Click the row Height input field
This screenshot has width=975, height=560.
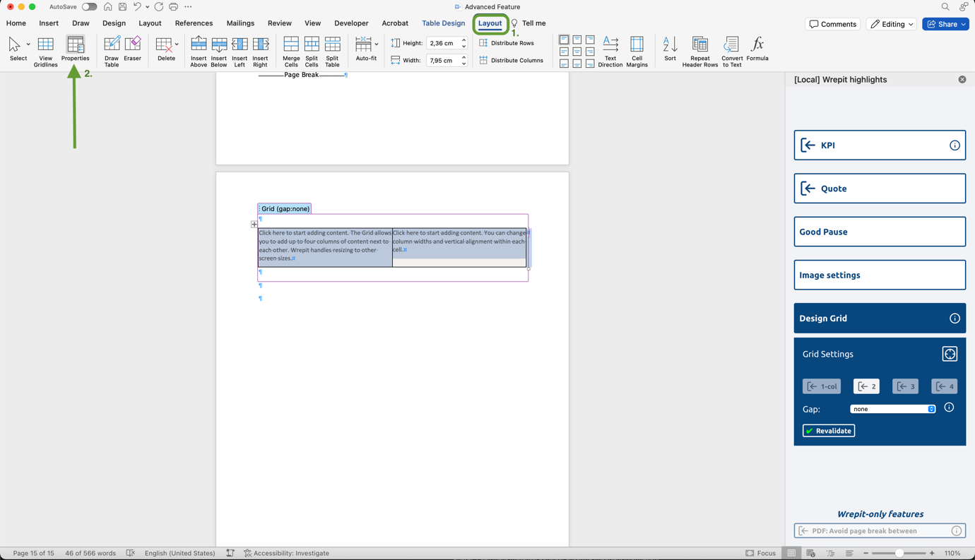[443, 43]
